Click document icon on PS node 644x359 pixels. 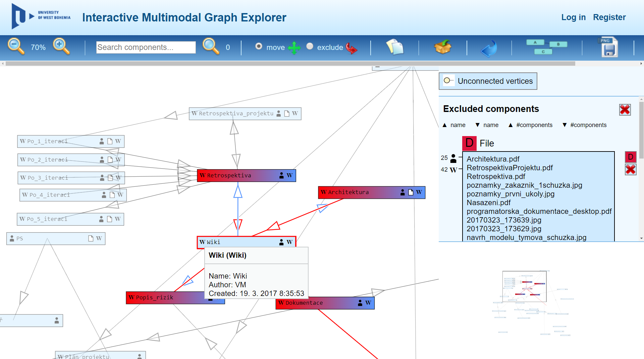91,238
